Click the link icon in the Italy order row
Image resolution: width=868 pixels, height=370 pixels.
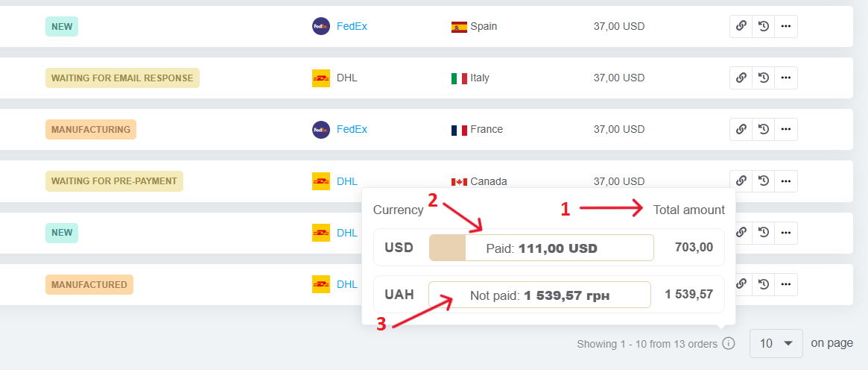[x=741, y=78]
